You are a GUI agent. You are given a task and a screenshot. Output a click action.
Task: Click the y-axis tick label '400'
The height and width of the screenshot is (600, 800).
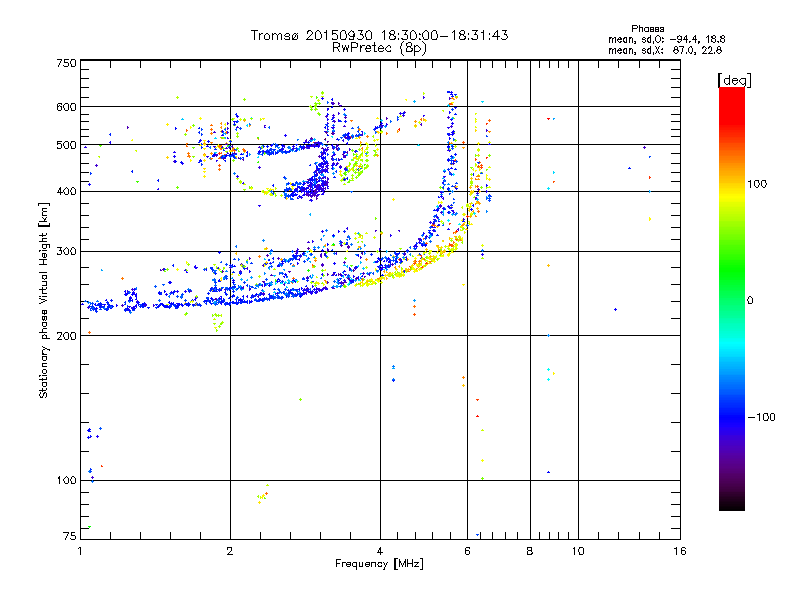click(66, 192)
